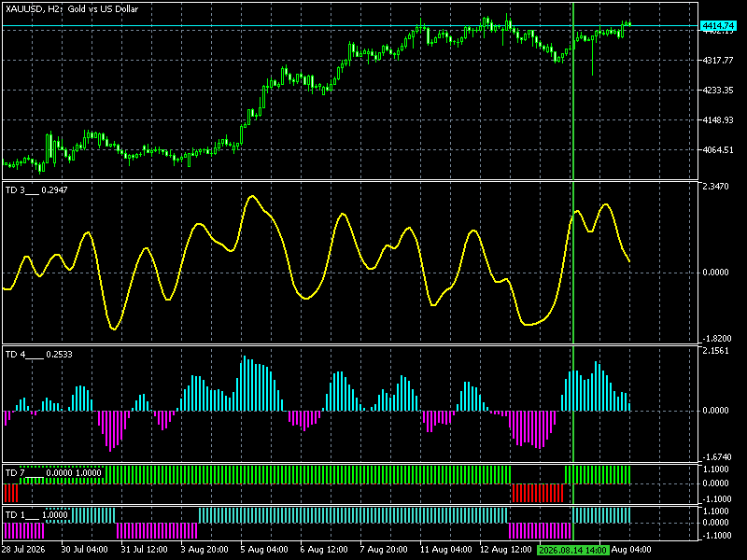
Task: Click the 7 Aug 20:00 time label
Action: (384, 550)
